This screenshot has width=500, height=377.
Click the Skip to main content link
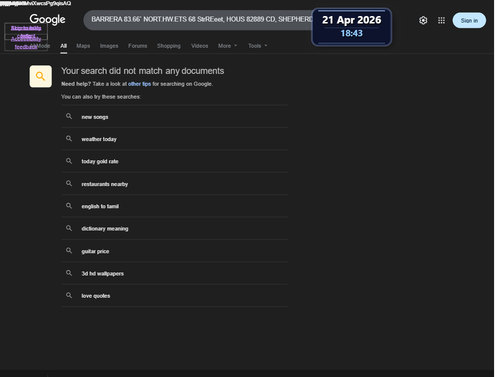pyautogui.click(x=26, y=31)
